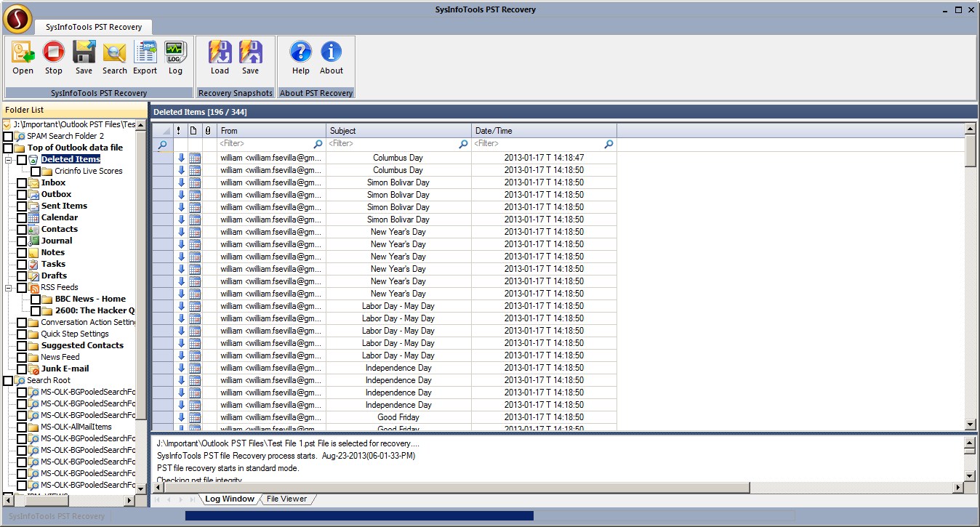Select the SysInfoTools PST Recovery ribbon tab

[94, 27]
